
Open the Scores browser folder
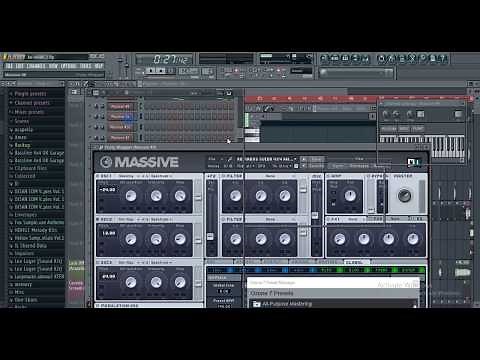(x=21, y=121)
